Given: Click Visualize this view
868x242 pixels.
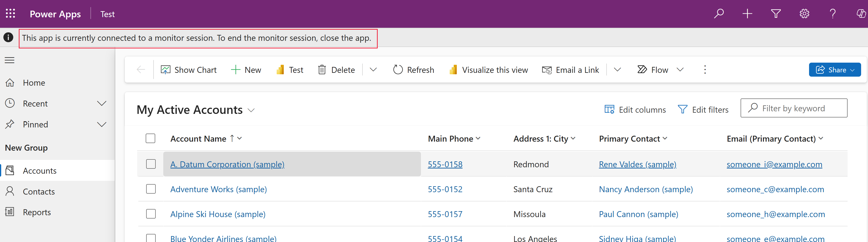Looking at the screenshot, I should 489,70.
